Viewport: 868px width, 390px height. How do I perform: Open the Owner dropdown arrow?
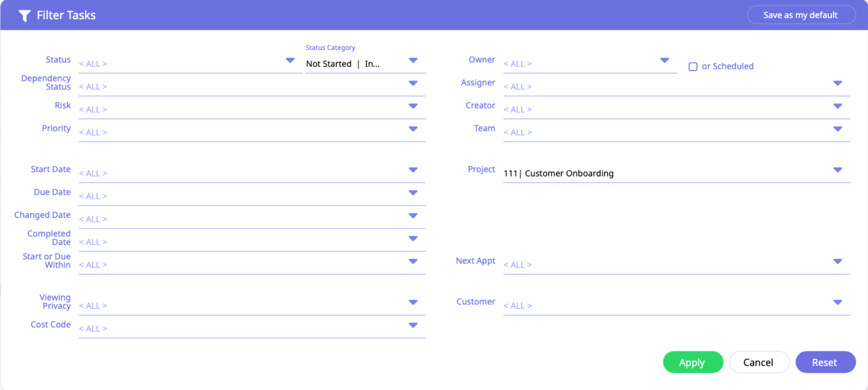click(664, 60)
